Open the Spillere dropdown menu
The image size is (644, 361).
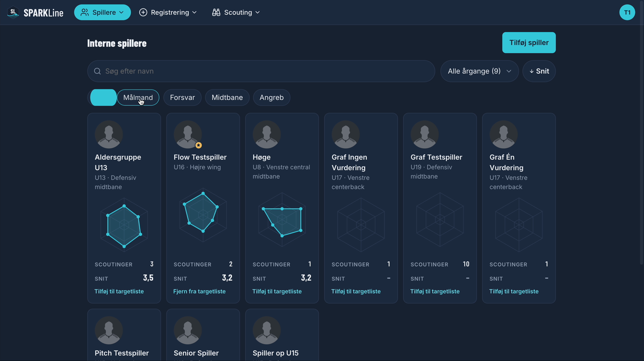click(102, 12)
